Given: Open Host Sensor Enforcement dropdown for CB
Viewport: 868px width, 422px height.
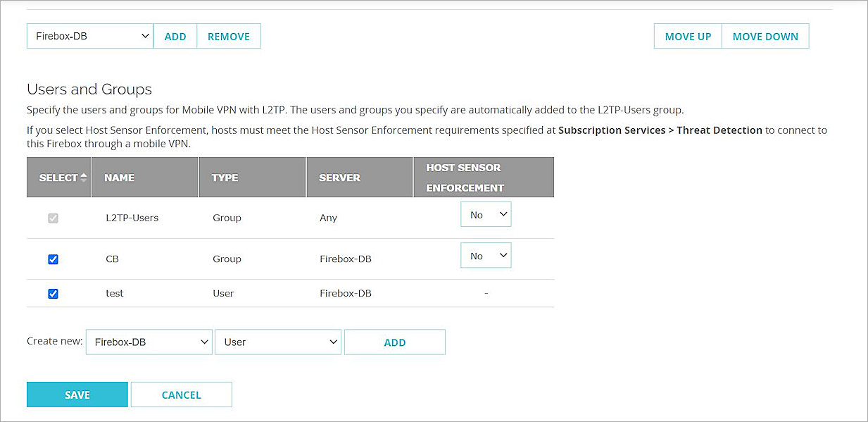Looking at the screenshot, I should [486, 255].
